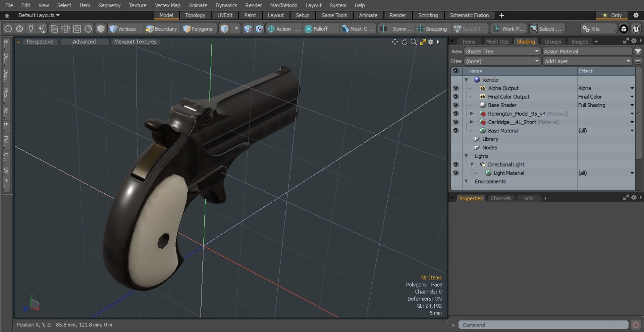Click into the Command input field
This screenshot has width=644, height=332.
[543, 325]
